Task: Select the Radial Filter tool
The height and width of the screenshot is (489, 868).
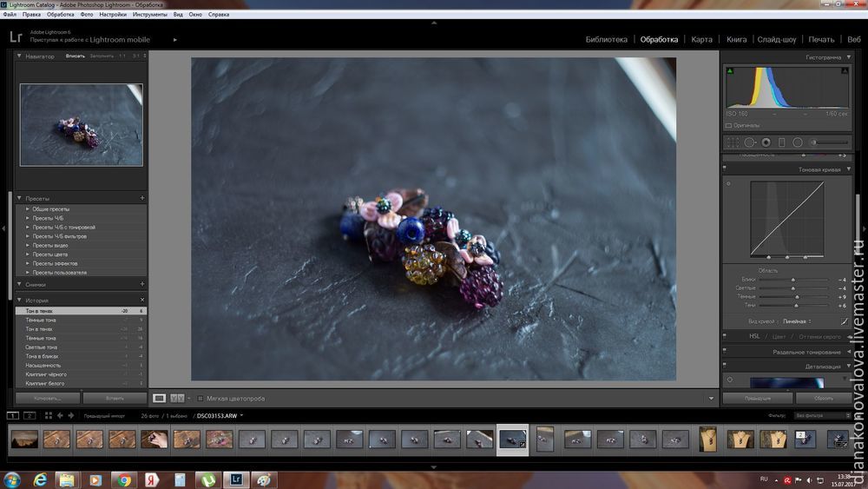Action: tap(797, 142)
